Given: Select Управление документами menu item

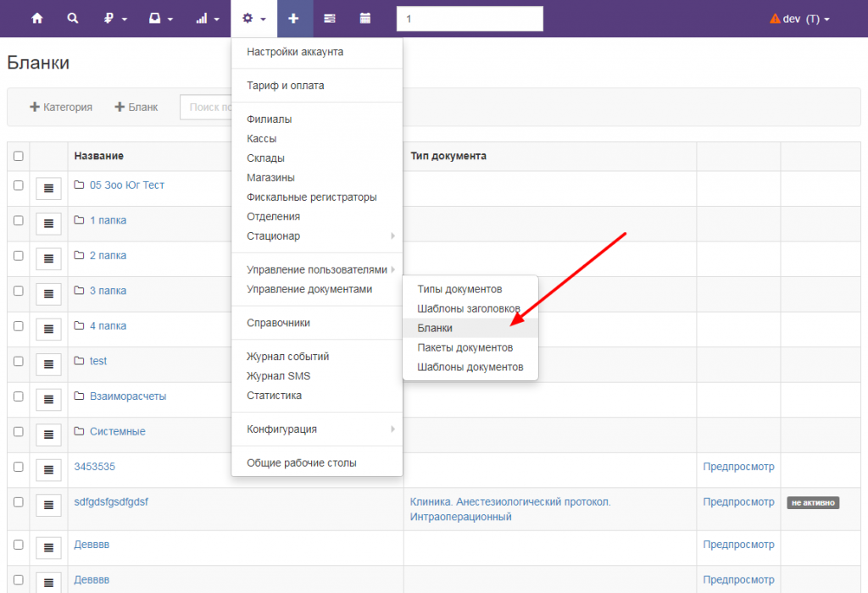Looking at the screenshot, I should (317, 290).
